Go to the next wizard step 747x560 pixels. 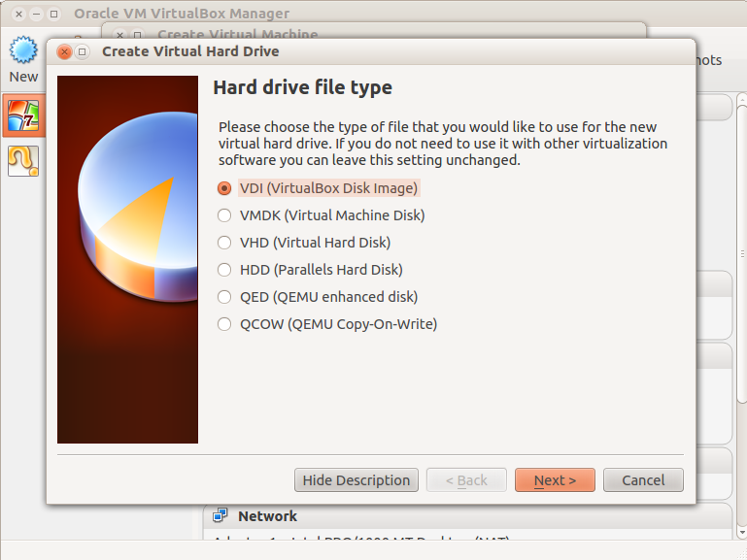(x=555, y=480)
